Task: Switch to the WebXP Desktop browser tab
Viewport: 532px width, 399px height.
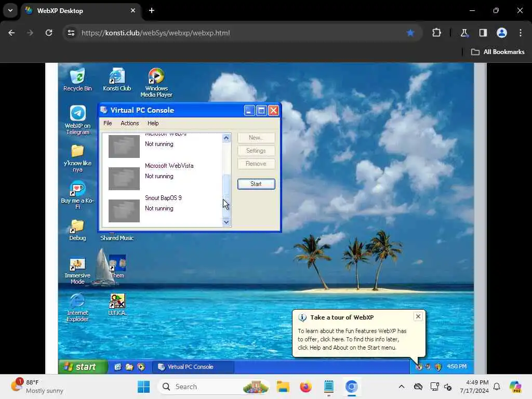Action: (79, 10)
